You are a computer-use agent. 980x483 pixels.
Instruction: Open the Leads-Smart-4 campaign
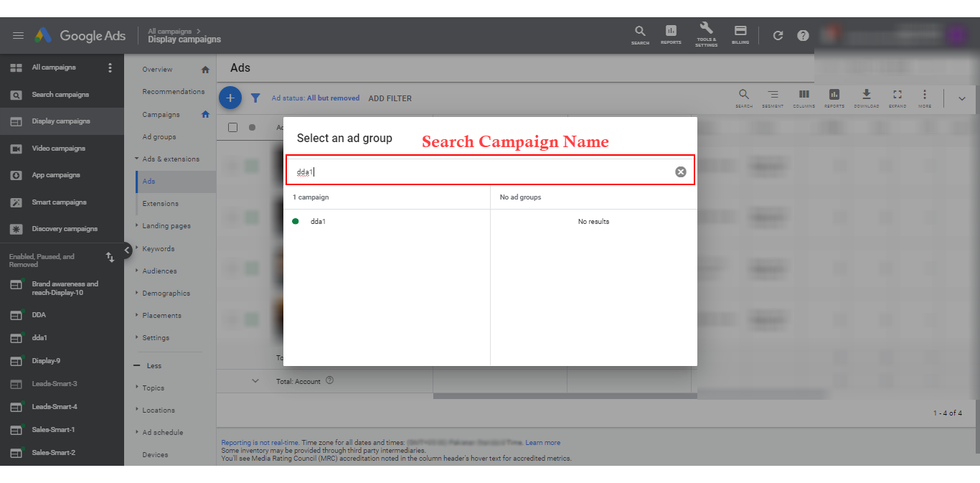[x=55, y=406]
